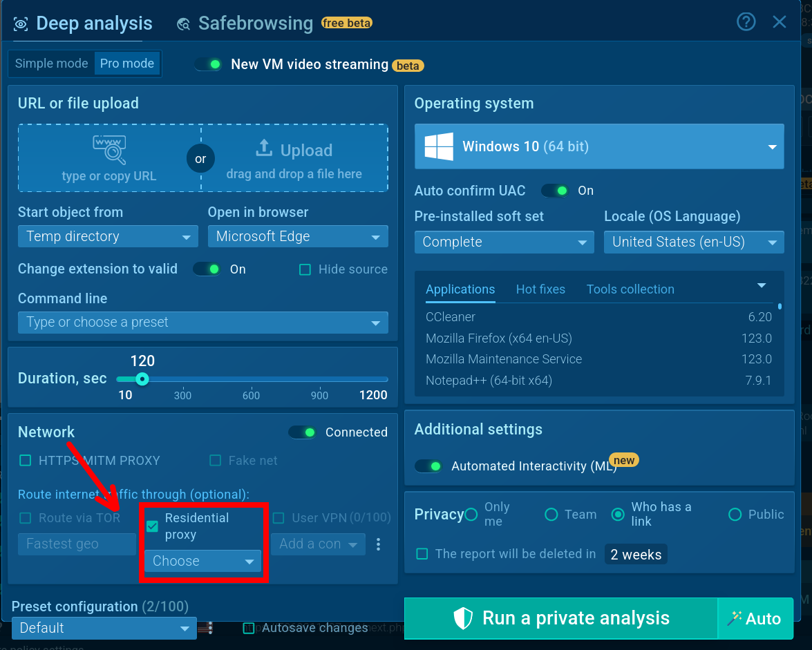812x650 pixels.
Task: Check the Hide source checkbox
Action: (x=305, y=269)
